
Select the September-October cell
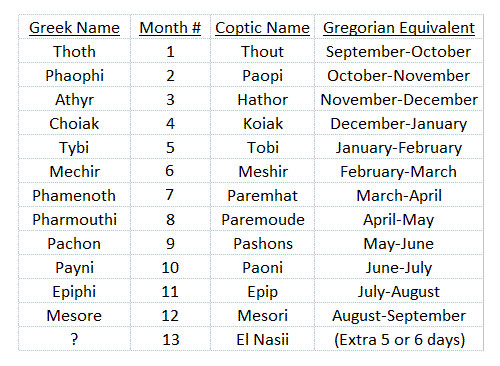(x=399, y=51)
